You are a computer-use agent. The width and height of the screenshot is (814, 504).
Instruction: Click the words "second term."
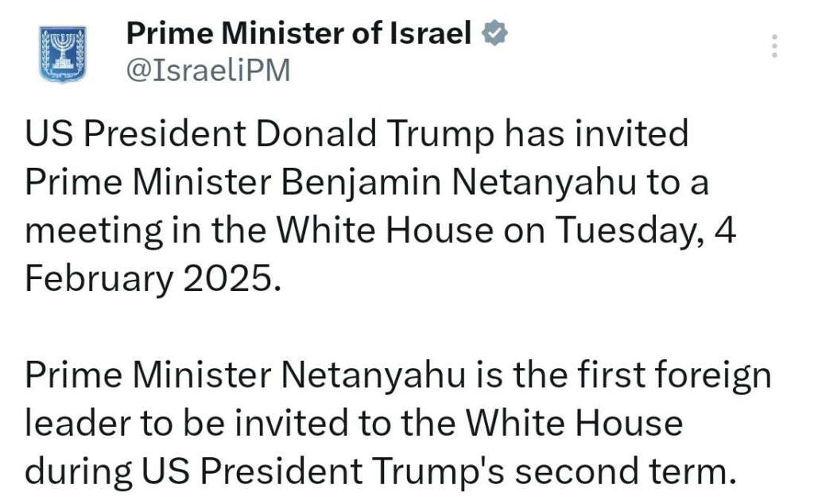tap(626, 471)
